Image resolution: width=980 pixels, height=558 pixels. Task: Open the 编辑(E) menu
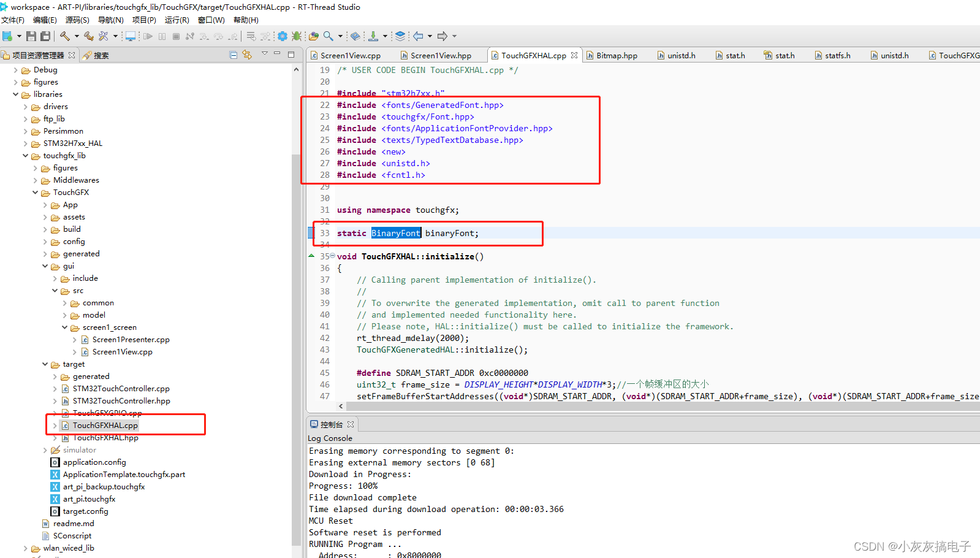point(45,20)
